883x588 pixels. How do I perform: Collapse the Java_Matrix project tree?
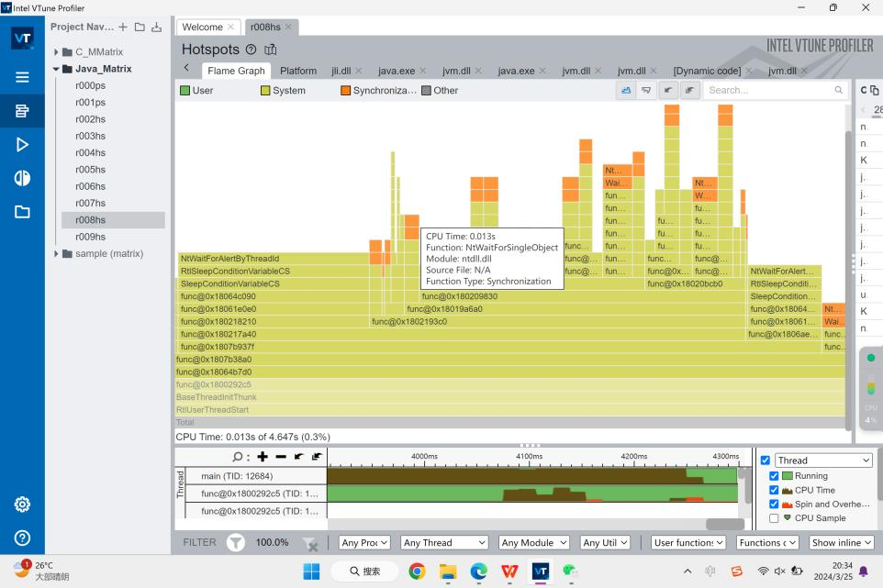[x=56, y=69]
